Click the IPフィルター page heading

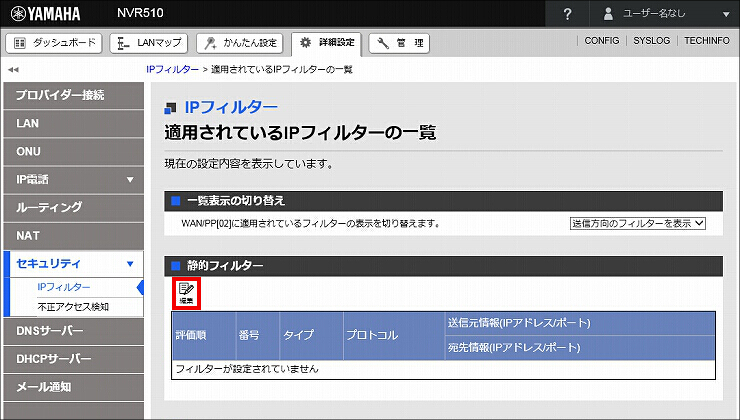(231, 108)
